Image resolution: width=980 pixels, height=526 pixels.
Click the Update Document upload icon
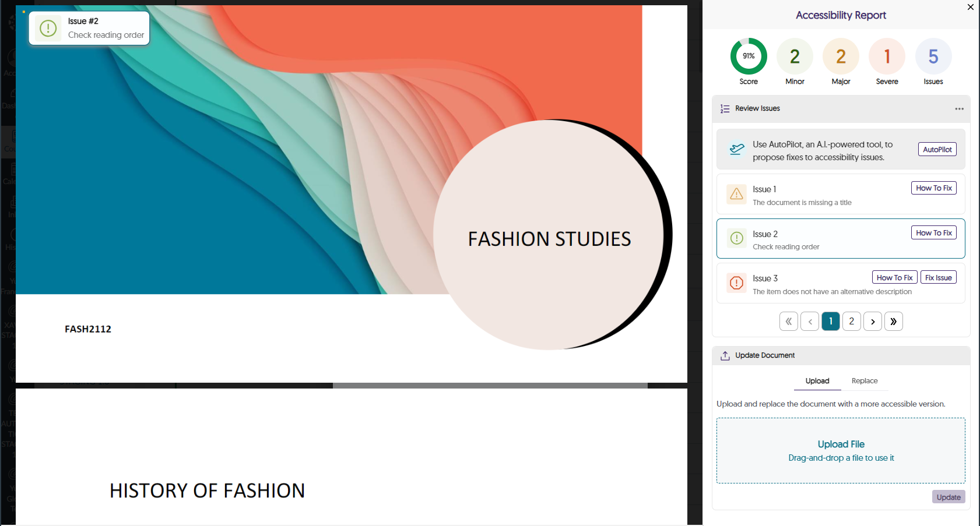[x=725, y=356]
